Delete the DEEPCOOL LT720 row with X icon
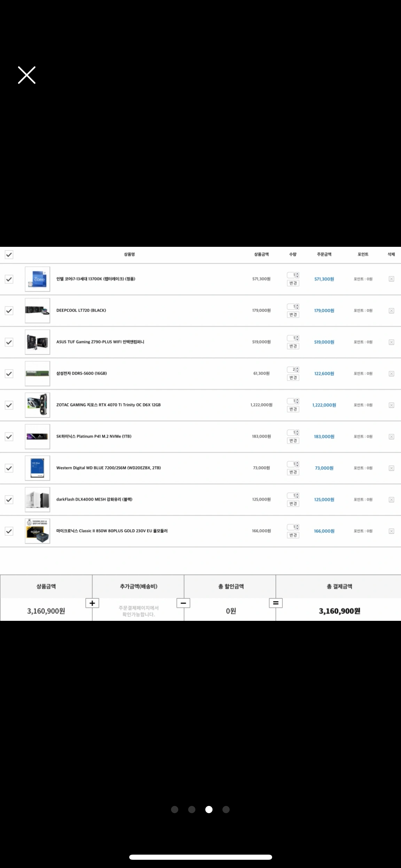The height and width of the screenshot is (868, 401). click(x=391, y=311)
